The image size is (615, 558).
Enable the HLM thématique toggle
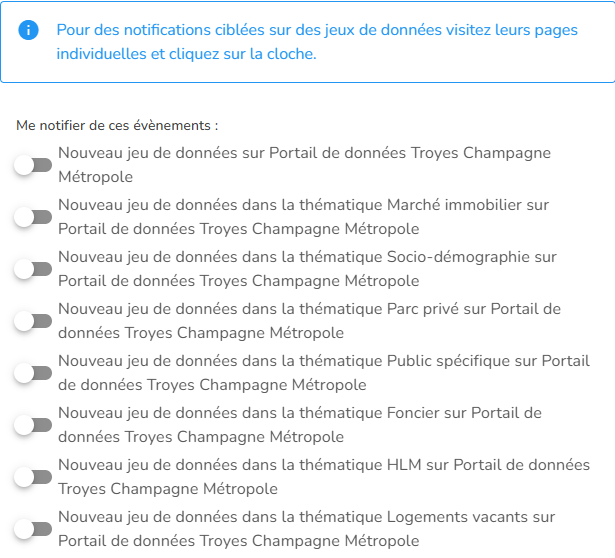pyautogui.click(x=33, y=477)
